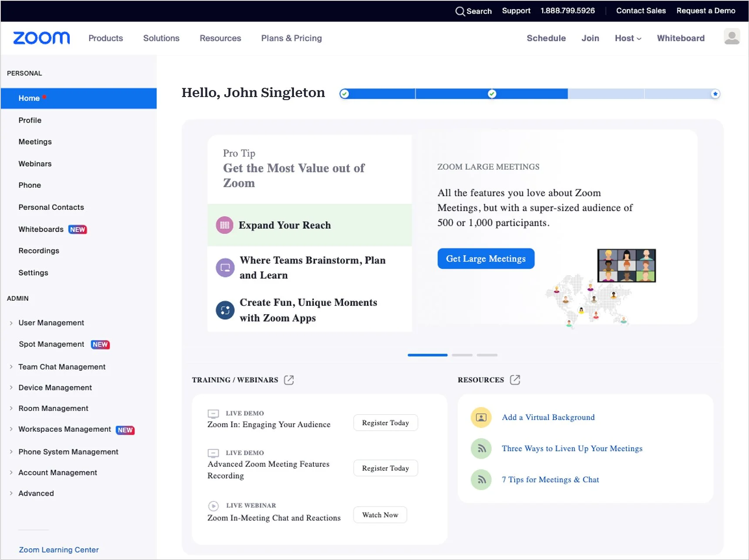Open Training / Webinars external link icon
This screenshot has height=560, width=749.
coord(289,380)
